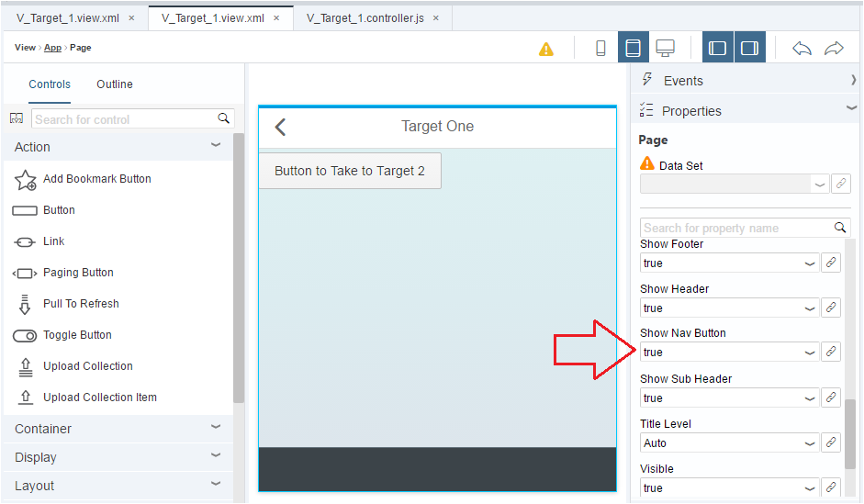Click binding link icon for Show Footer

point(831,263)
